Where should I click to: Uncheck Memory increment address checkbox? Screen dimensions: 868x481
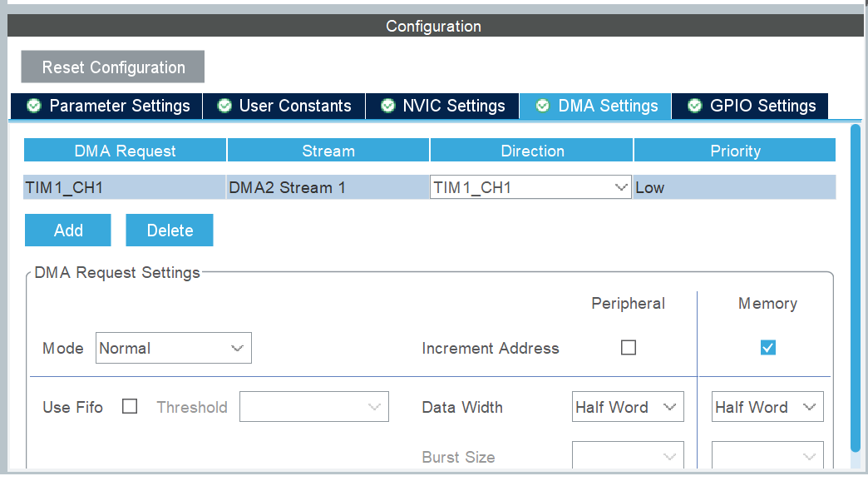(x=768, y=348)
